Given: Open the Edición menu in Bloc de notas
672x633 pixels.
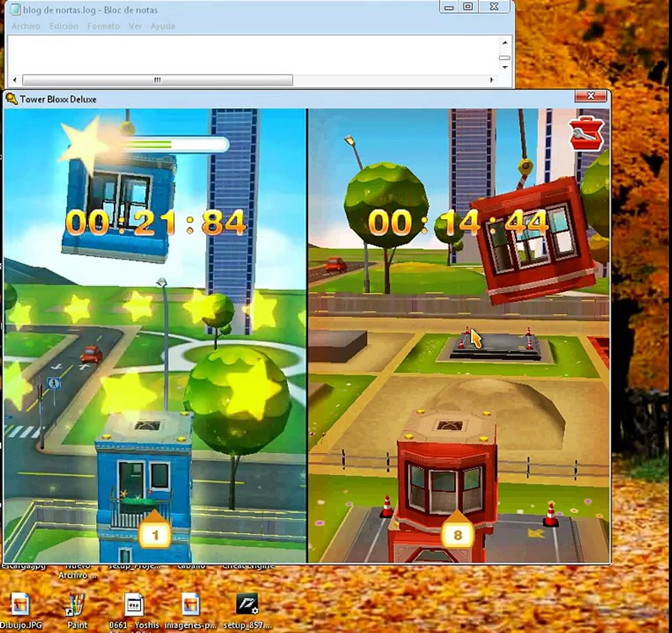Looking at the screenshot, I should pyautogui.click(x=63, y=26).
